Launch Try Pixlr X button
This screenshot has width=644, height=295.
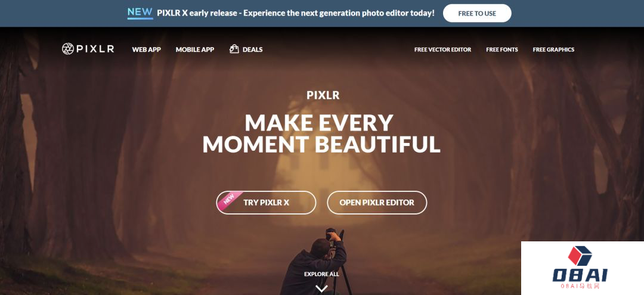point(266,202)
